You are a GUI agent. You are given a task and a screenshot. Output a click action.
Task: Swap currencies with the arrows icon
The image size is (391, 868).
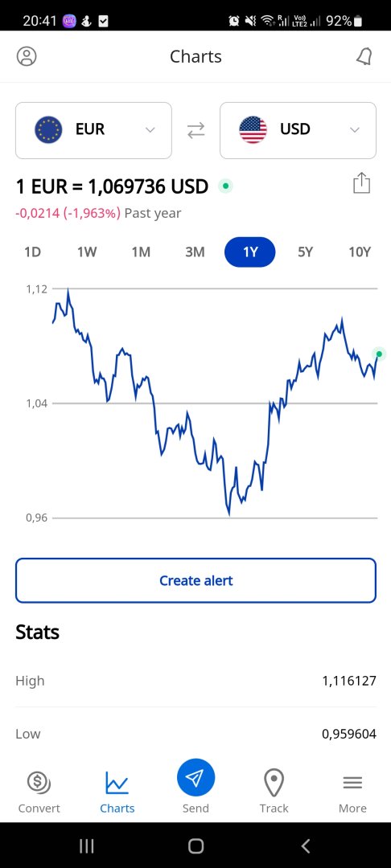[195, 130]
